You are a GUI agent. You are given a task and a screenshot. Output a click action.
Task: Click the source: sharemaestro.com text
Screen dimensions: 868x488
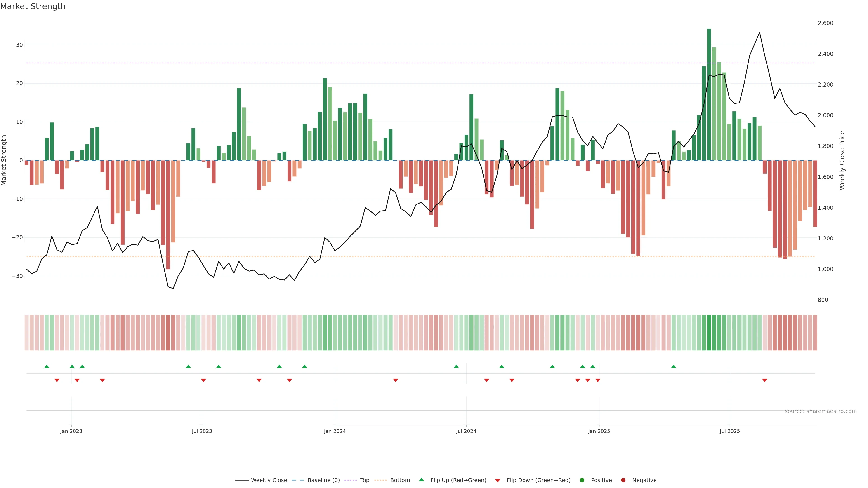(x=821, y=411)
